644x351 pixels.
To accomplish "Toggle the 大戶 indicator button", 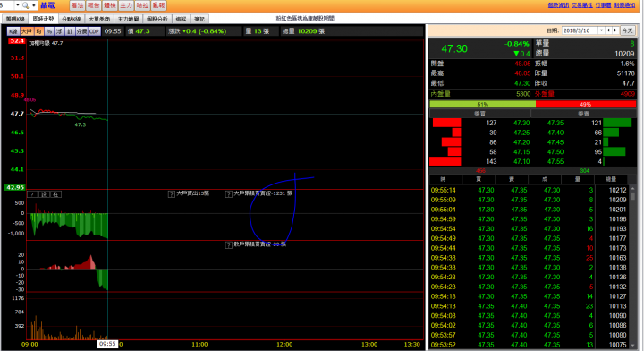I will [27, 31].
